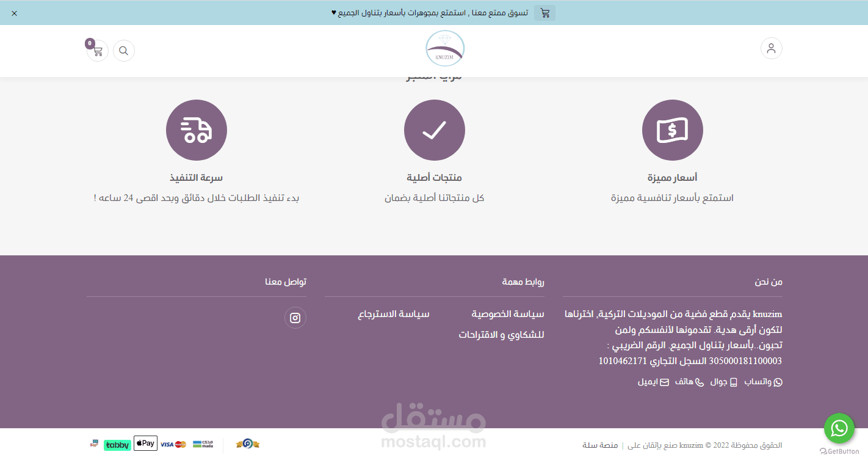Open the search icon in the header
This screenshot has width=868, height=460.
pyautogui.click(x=123, y=51)
